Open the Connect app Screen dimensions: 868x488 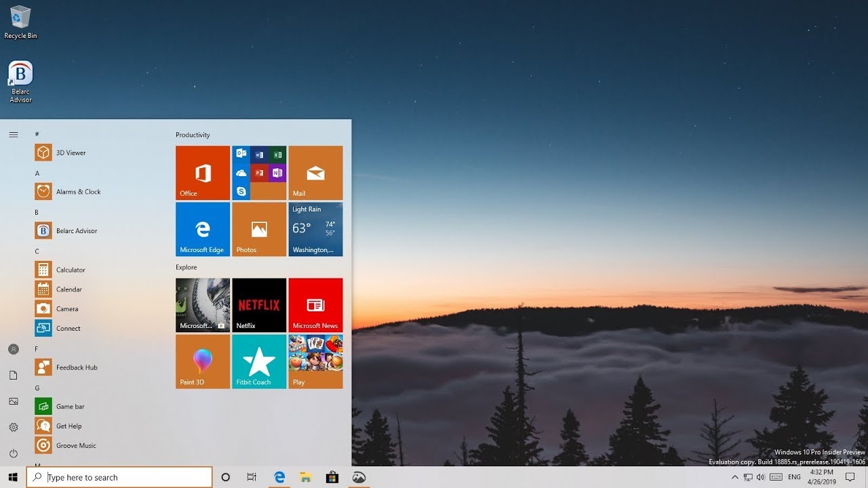click(x=98, y=328)
